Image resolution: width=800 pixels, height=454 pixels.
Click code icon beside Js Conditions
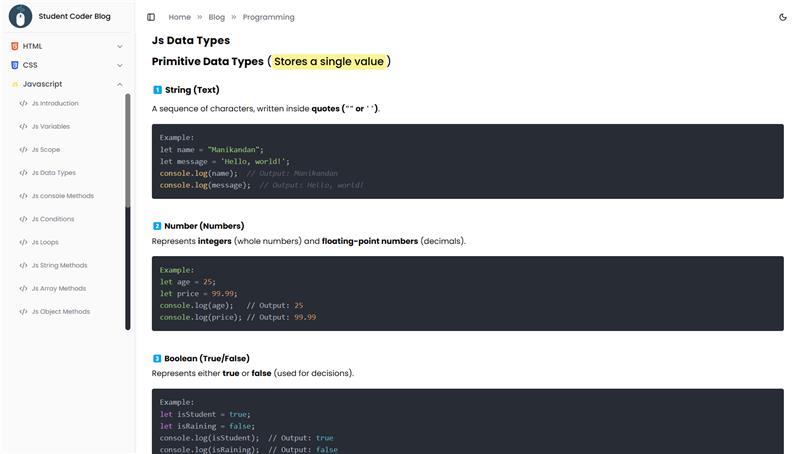pyautogui.click(x=23, y=219)
